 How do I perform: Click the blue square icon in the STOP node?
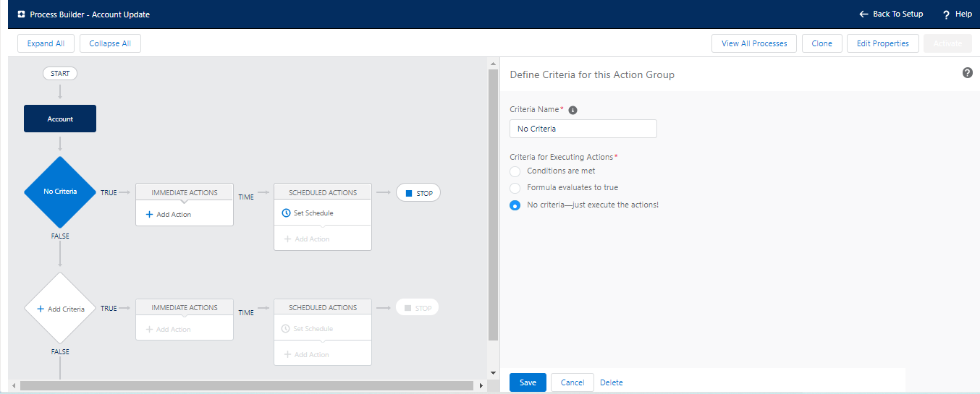point(408,193)
